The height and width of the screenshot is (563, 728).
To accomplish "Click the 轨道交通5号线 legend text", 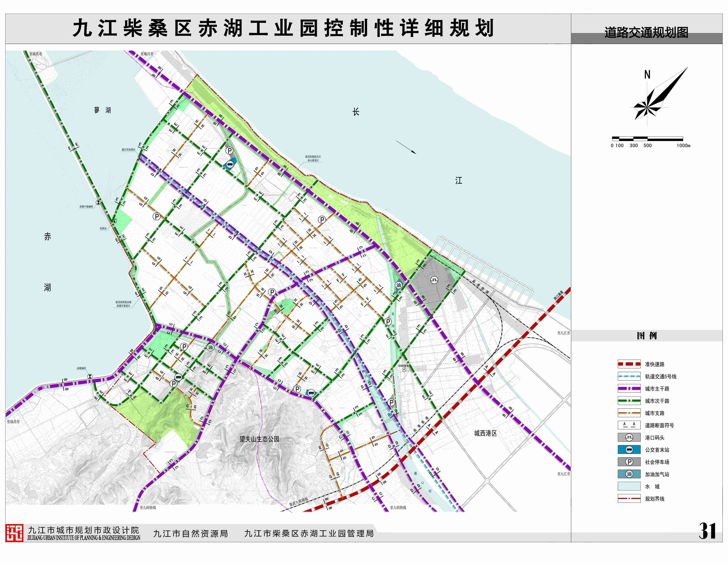I will click(661, 377).
